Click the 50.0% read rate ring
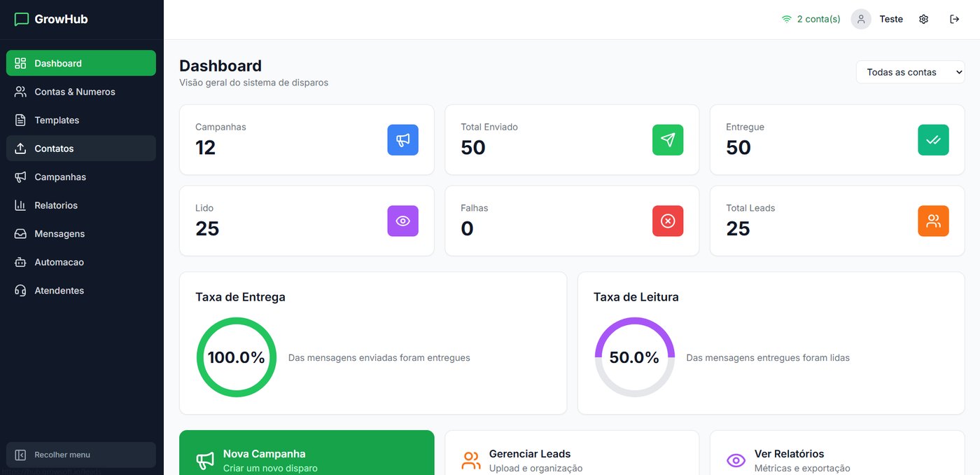Screen dimensions: 980x475 (634, 357)
